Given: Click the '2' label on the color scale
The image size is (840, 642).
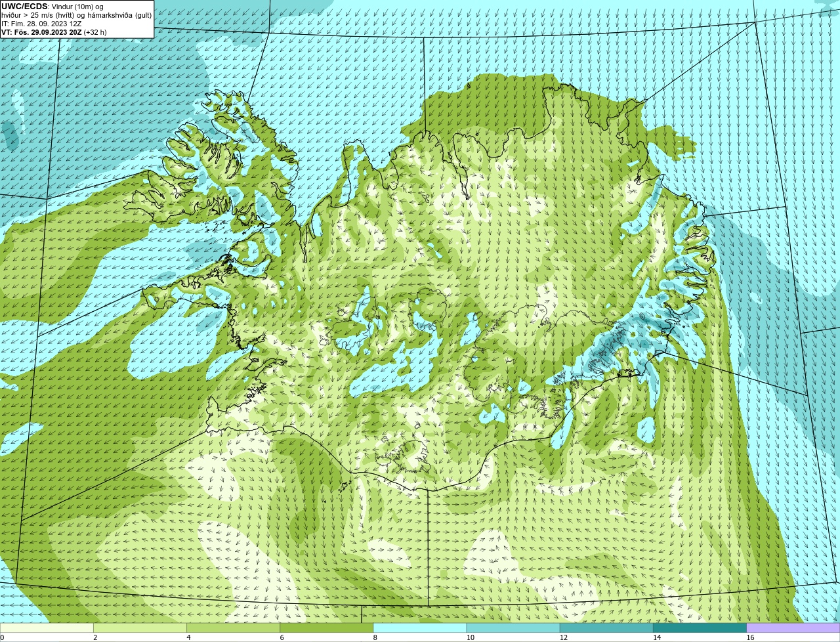Looking at the screenshot, I should 95,637.
